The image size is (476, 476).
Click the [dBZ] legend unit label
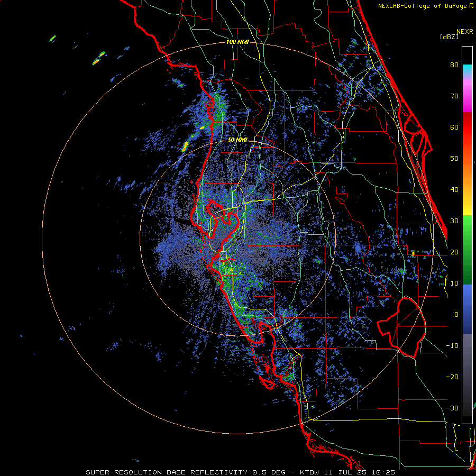(x=449, y=37)
